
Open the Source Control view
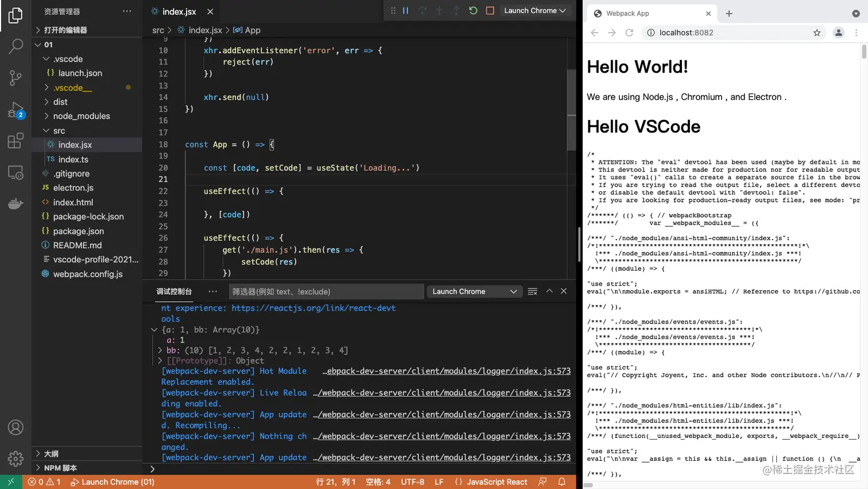[15, 78]
